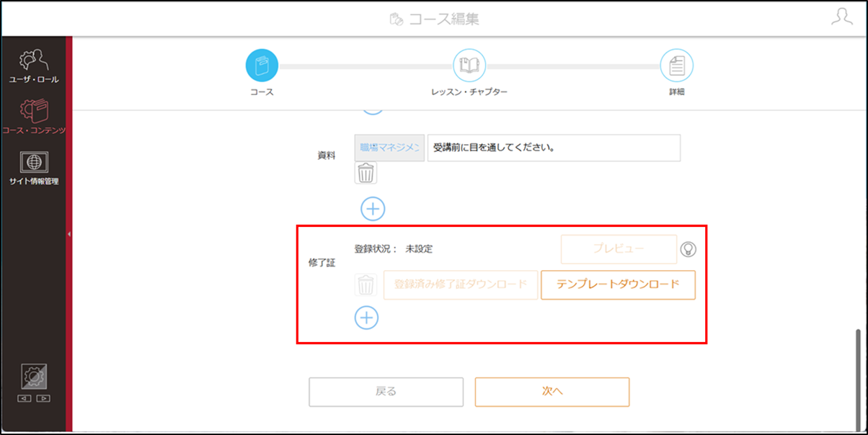Open the user profile icon
The height and width of the screenshot is (435, 868).
click(841, 18)
